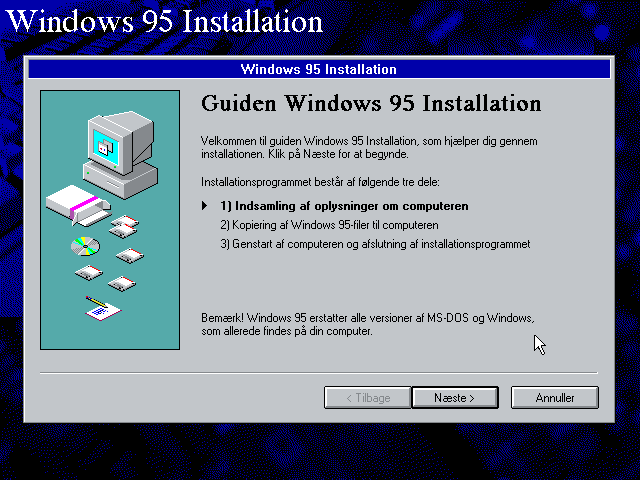Viewport: 640px width, 480px height.
Task: Click the pencil and notepad icon
Action: click(102, 309)
